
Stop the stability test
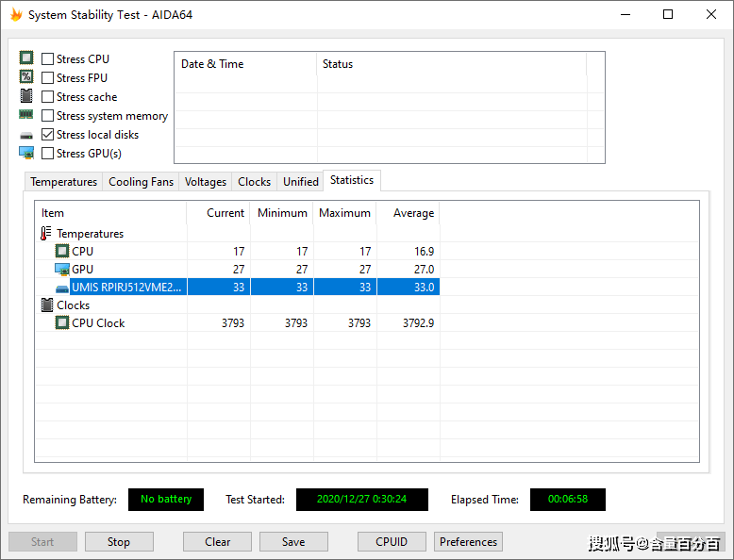click(119, 542)
